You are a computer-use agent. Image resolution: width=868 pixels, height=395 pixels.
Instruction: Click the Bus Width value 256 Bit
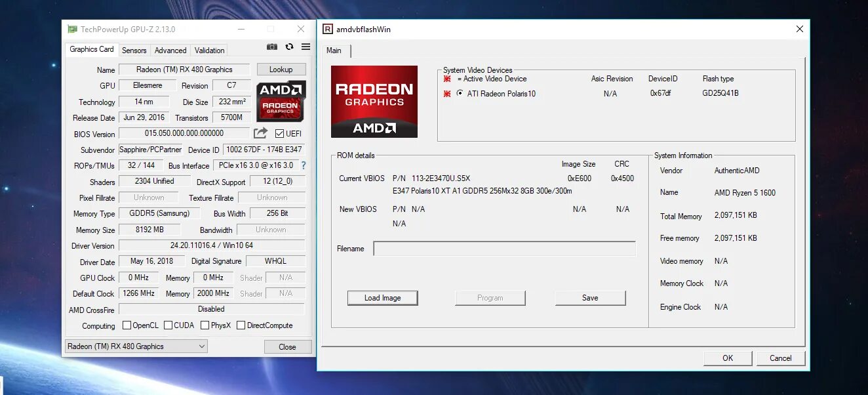[x=277, y=213]
